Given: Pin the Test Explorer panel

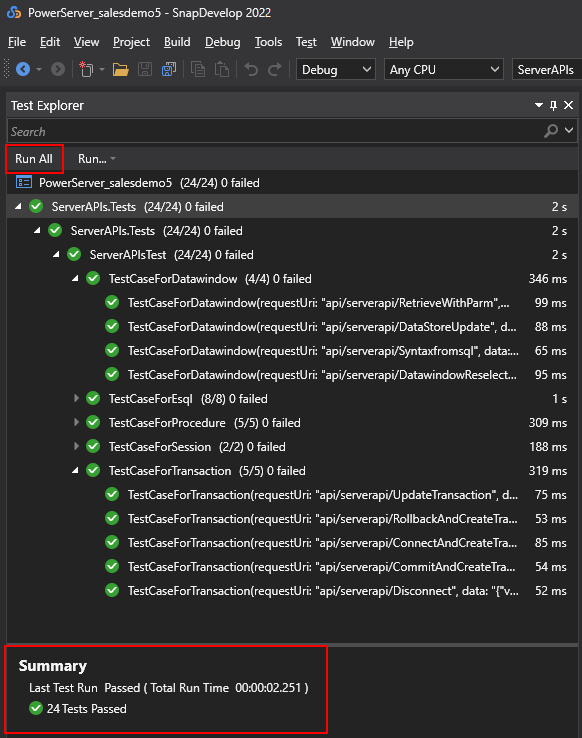Looking at the screenshot, I should tap(553, 105).
